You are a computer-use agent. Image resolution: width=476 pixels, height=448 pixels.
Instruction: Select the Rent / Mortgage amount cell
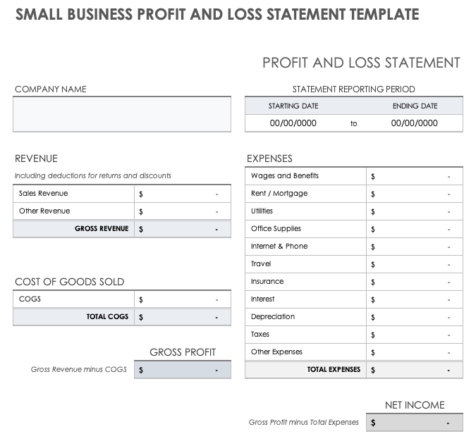(x=414, y=194)
